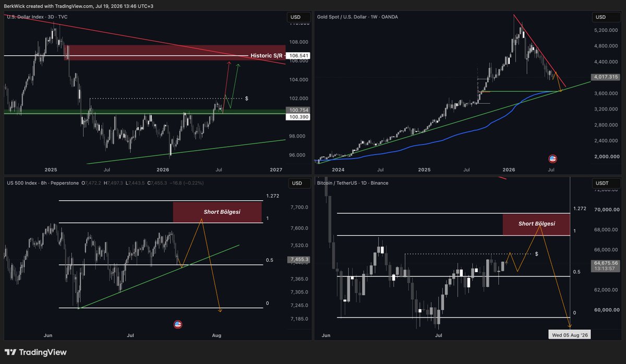Open the economic event flag on US 500 chart
The width and height of the screenshot is (626, 364).
(177, 324)
